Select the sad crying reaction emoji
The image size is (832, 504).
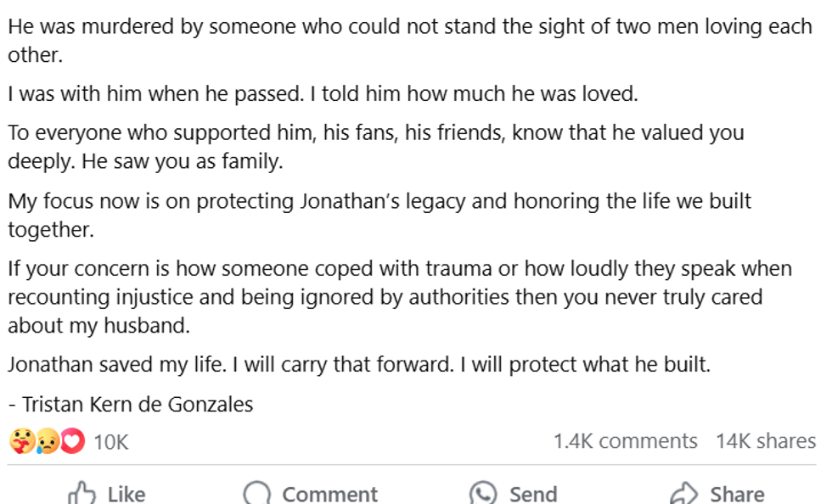pyautogui.click(x=48, y=441)
